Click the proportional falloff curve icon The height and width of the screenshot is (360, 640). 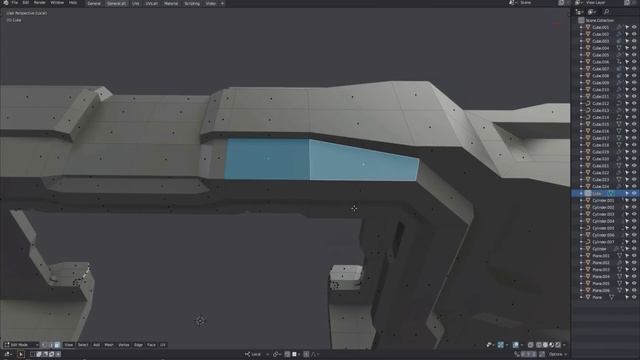(x=314, y=354)
